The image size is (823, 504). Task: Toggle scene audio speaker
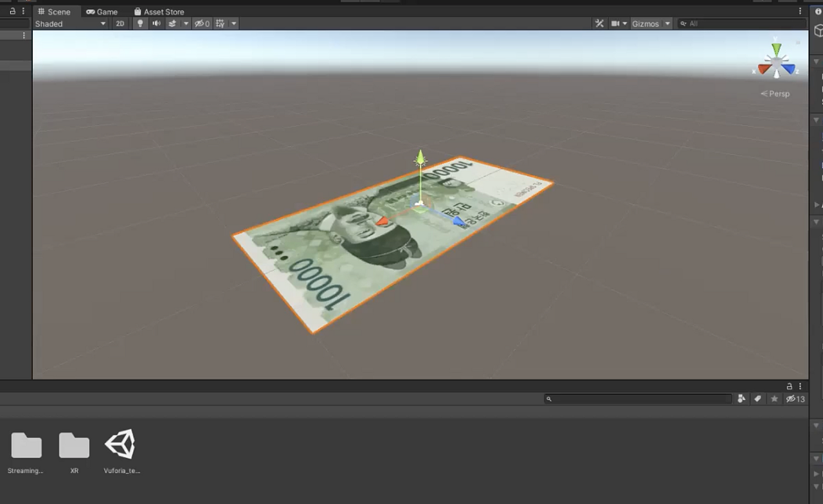coord(156,24)
